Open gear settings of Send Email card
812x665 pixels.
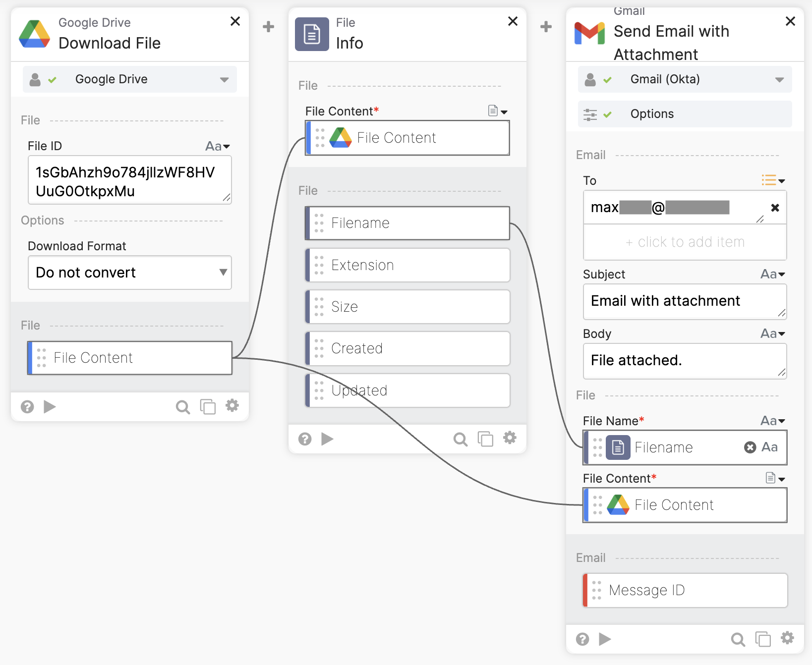coord(787,638)
